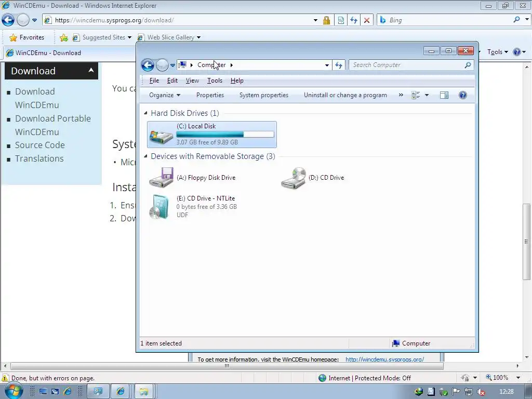Collapse Devices with Removable Storage group
Viewport: 532px width, 399px height.
point(145,156)
